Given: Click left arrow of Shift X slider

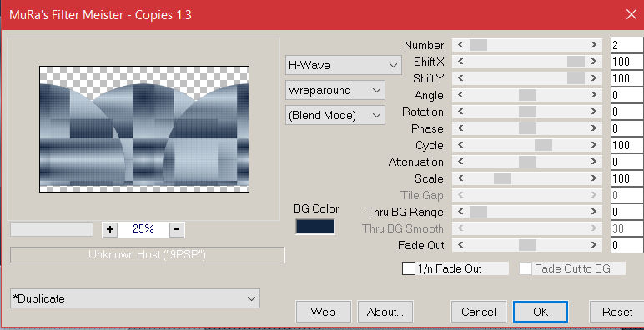Looking at the screenshot, I should (460, 62).
